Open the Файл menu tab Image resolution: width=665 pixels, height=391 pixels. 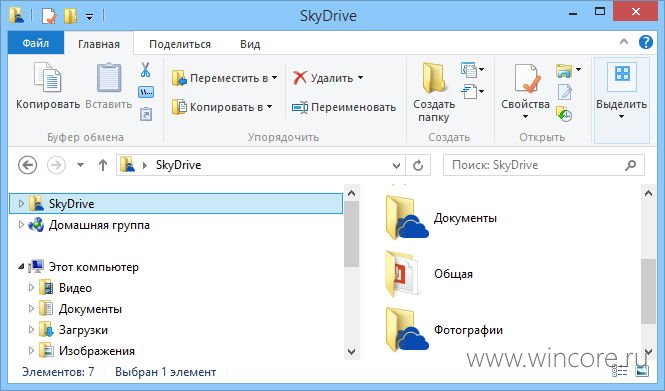click(x=36, y=43)
